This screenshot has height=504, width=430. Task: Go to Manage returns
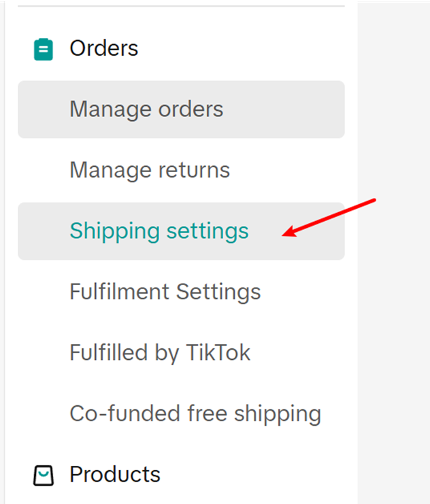coord(150,170)
